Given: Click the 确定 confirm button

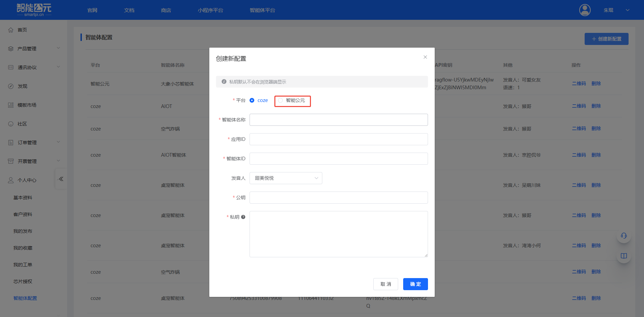Looking at the screenshot, I should (x=415, y=284).
